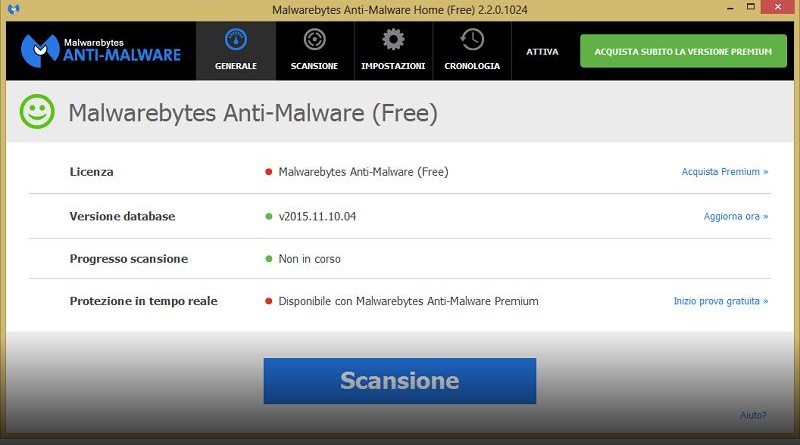The height and width of the screenshot is (445, 800).
Task: Open the Impostazioni settings tab
Action: pyautogui.click(x=393, y=51)
